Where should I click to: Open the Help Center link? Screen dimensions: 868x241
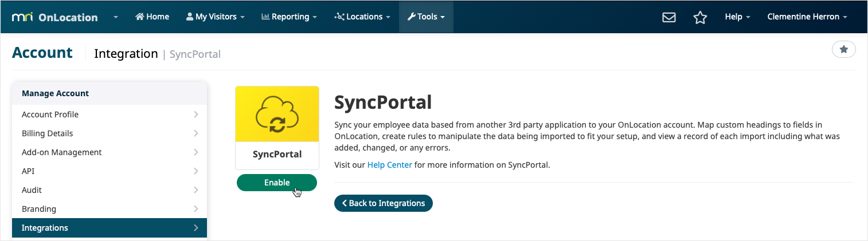point(390,165)
